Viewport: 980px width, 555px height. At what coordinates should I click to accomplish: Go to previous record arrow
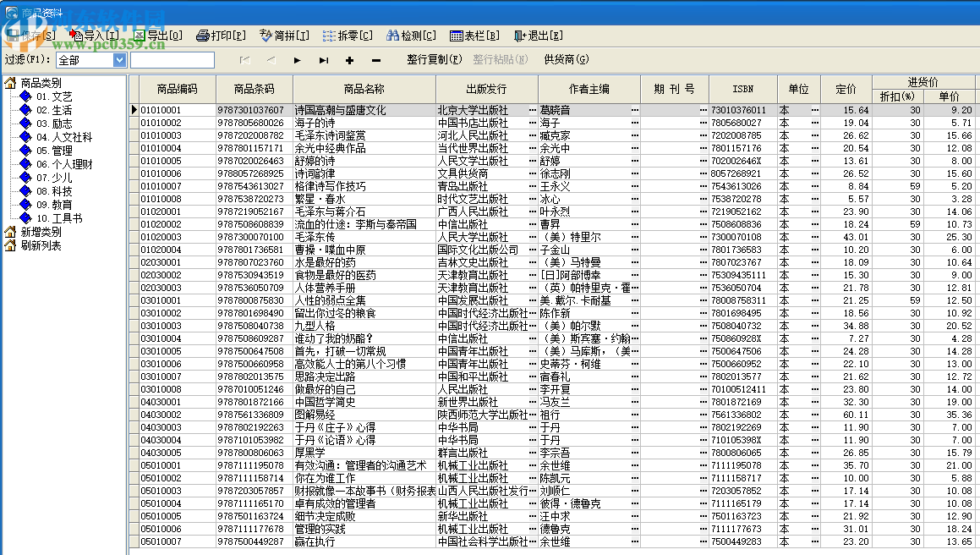[x=271, y=60]
